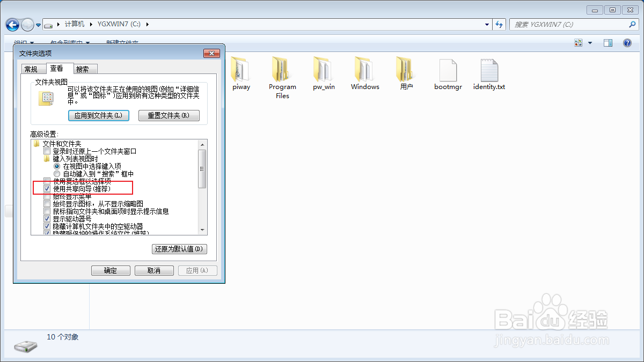Click the refresh button beside address bar

[x=500, y=25]
